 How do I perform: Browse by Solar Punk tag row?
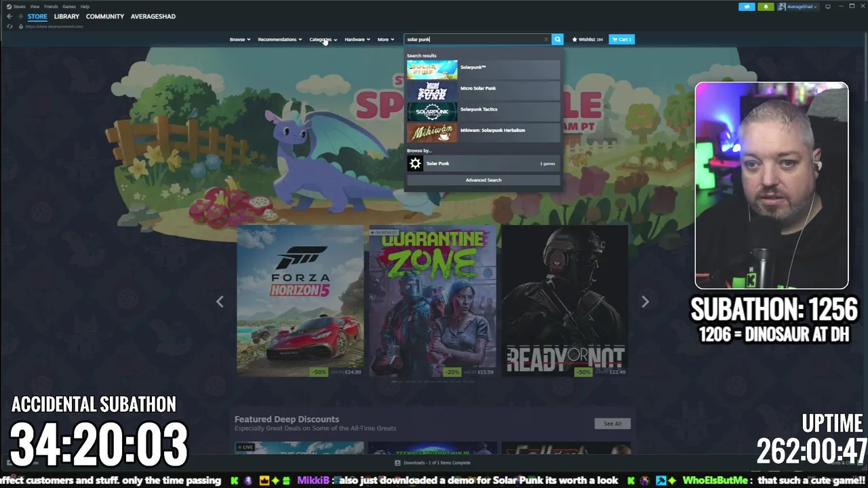(484, 163)
